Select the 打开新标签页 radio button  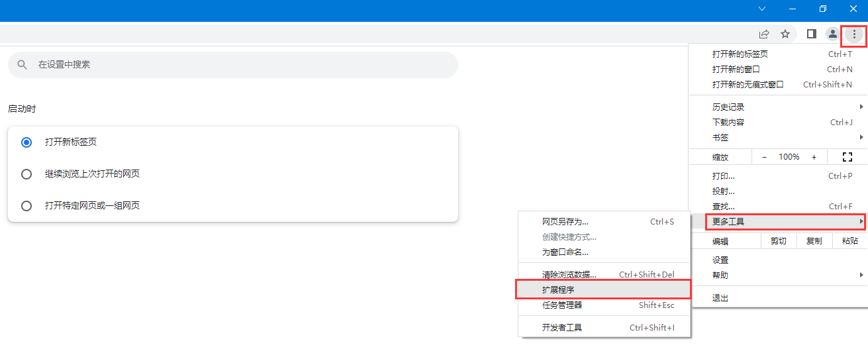[26, 142]
